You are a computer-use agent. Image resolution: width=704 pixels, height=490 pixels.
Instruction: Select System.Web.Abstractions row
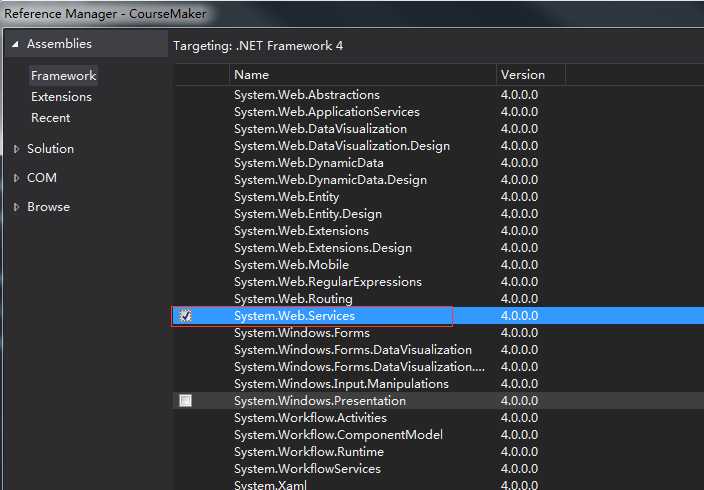440,95
